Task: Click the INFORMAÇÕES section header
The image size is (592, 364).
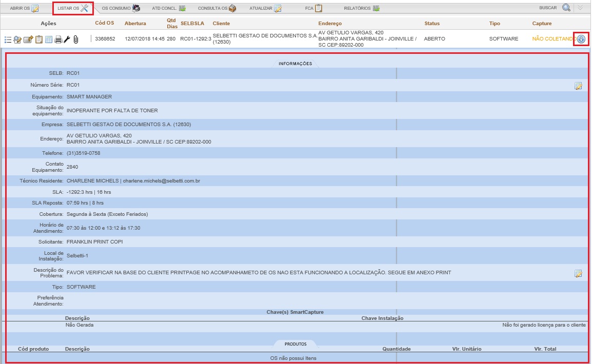Action: [295, 64]
